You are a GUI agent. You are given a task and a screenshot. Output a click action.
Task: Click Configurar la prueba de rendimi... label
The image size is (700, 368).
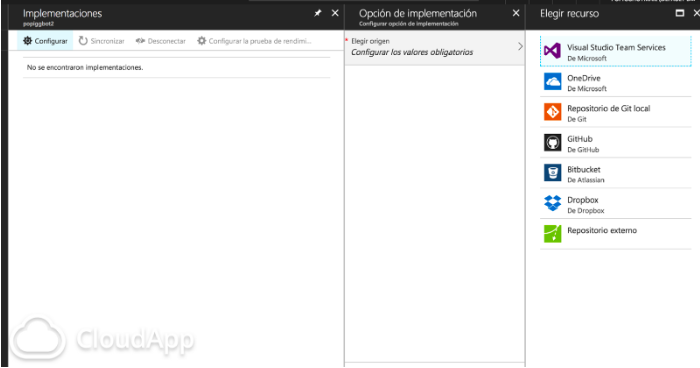(x=260, y=41)
